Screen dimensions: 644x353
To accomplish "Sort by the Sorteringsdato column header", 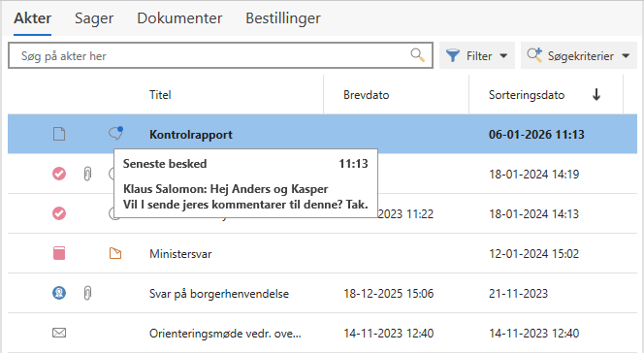I will coord(527,95).
